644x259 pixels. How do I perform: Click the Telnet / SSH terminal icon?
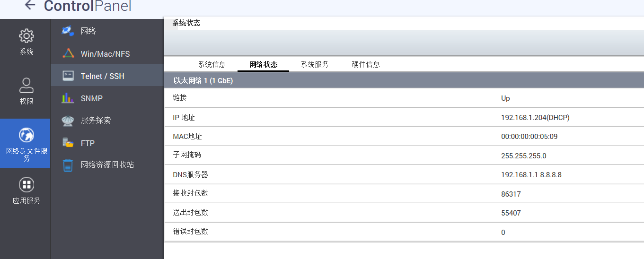point(68,76)
